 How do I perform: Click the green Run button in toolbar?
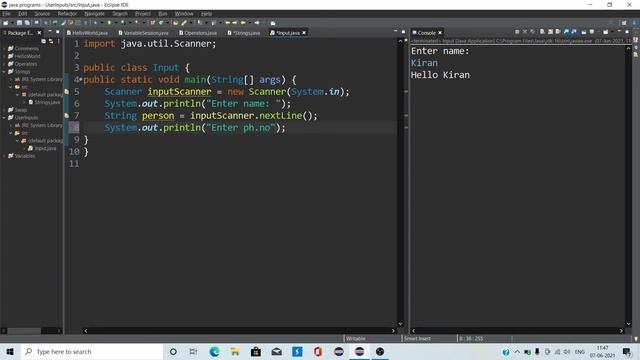point(109,23)
